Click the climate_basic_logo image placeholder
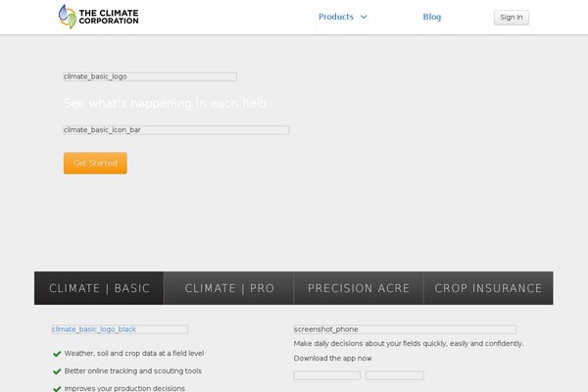588x392 pixels. (150, 76)
